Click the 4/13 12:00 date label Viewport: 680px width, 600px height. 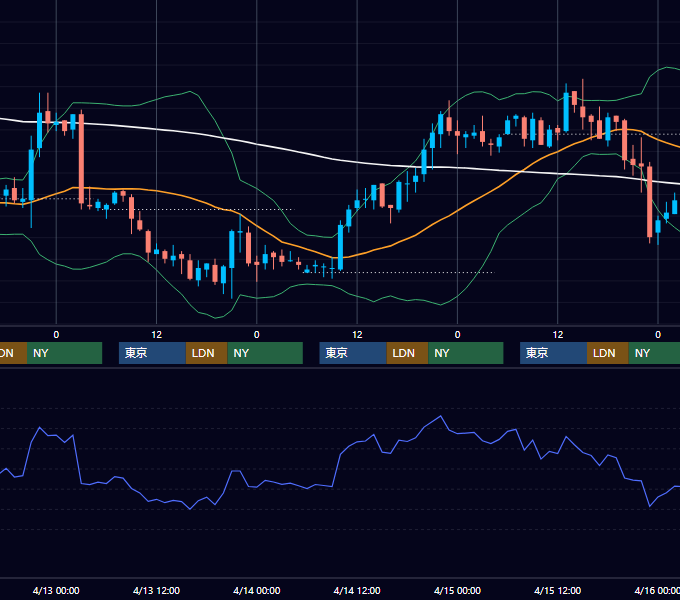[156, 590]
